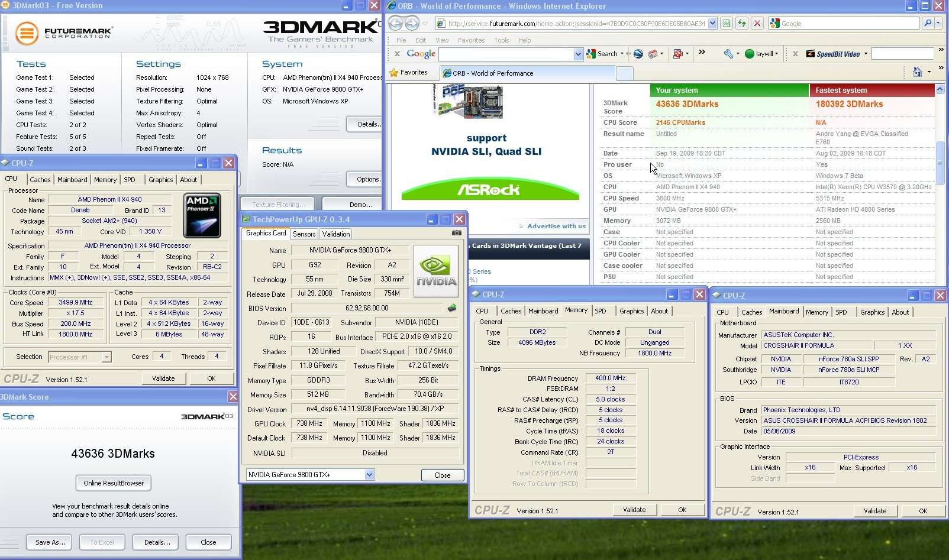
Task: Click the NVIDIA logo in GPU-Z
Action: tap(436, 270)
